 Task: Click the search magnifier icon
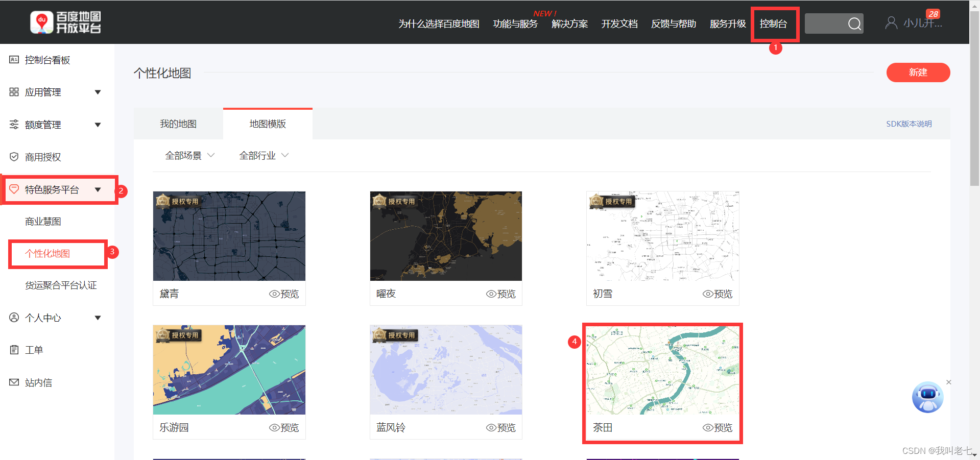[x=854, y=23]
